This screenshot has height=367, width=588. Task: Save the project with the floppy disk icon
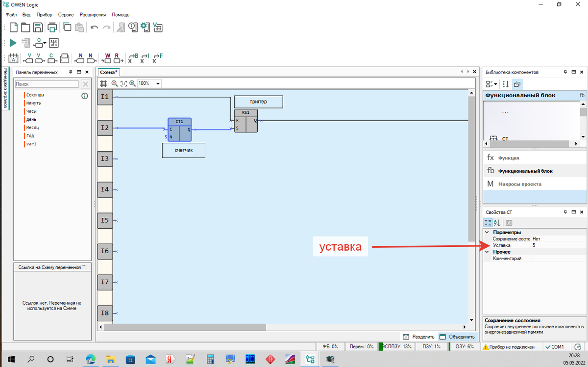38,27
